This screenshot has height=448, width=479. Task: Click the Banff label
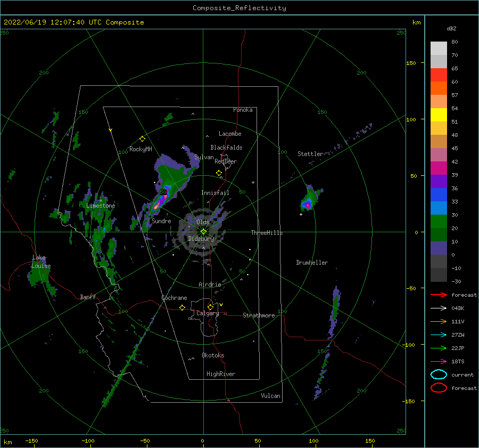(88, 297)
